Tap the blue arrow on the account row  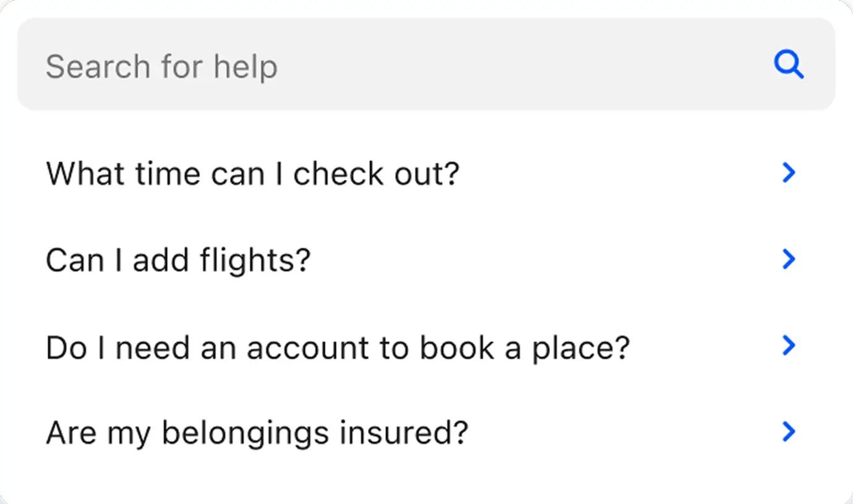coord(789,346)
